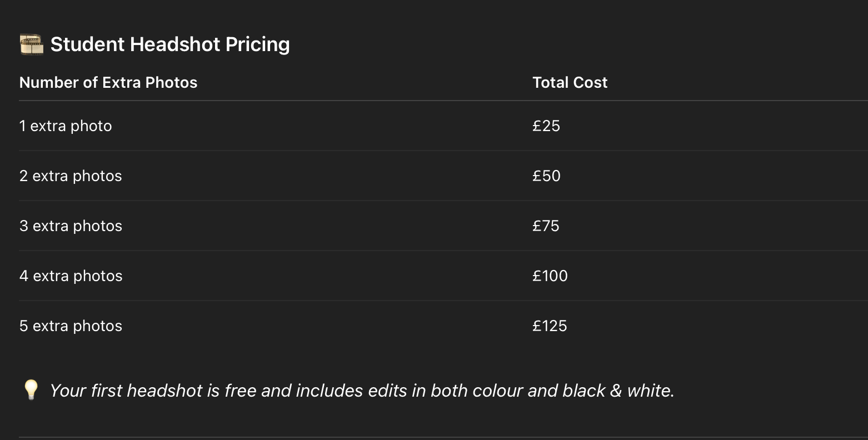This screenshot has height=440, width=868.
Task: Click the £75 price value
Action: (546, 226)
